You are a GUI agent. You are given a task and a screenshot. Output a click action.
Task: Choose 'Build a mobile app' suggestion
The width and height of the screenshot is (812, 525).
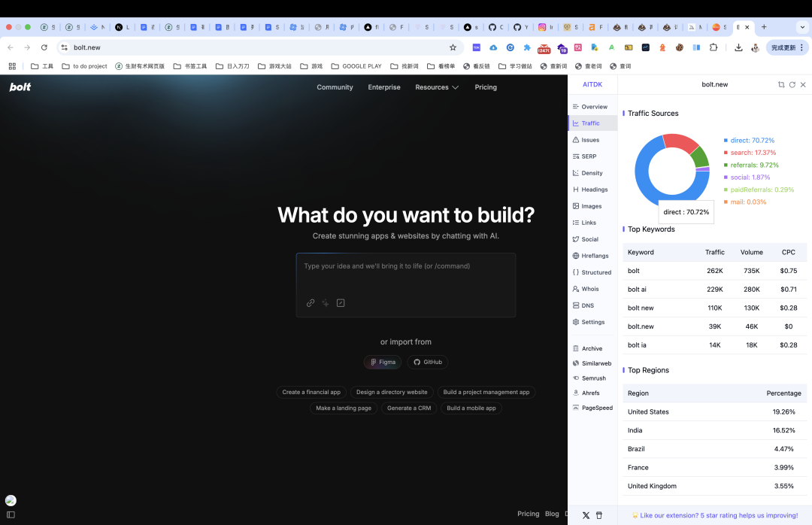coord(471,408)
